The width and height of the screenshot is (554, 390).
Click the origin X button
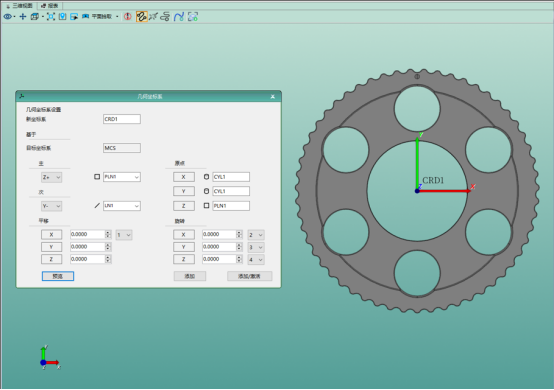click(x=184, y=177)
